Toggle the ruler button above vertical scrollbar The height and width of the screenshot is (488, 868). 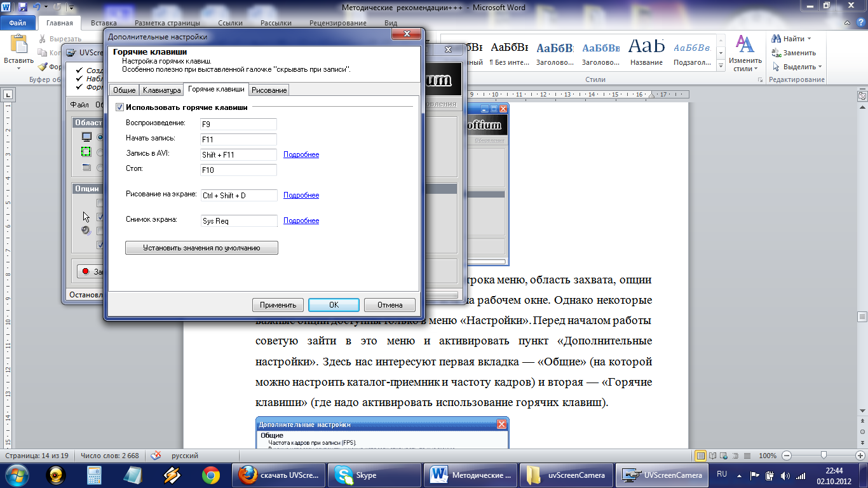click(x=862, y=95)
